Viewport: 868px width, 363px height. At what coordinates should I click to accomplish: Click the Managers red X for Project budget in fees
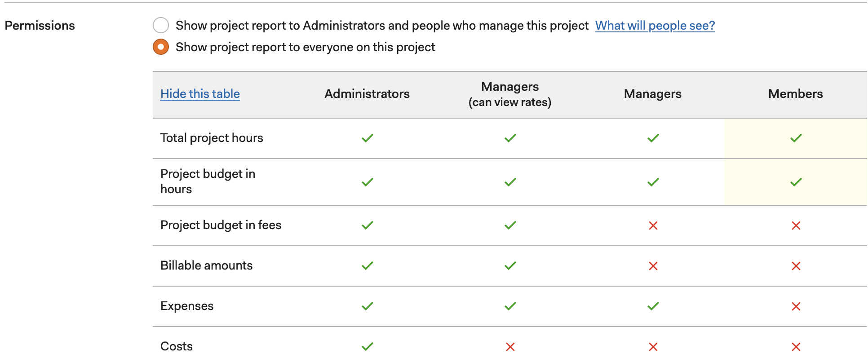pos(653,226)
